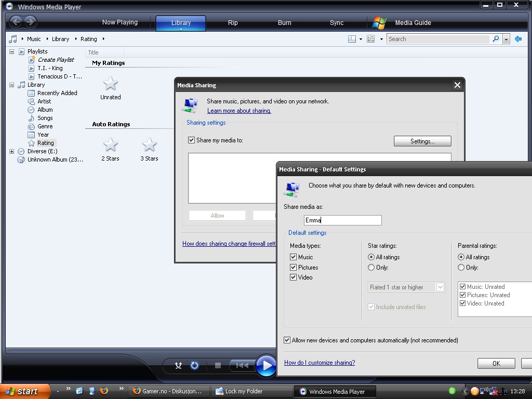Open the layout options icon
532x399 pixels.
(x=352, y=39)
